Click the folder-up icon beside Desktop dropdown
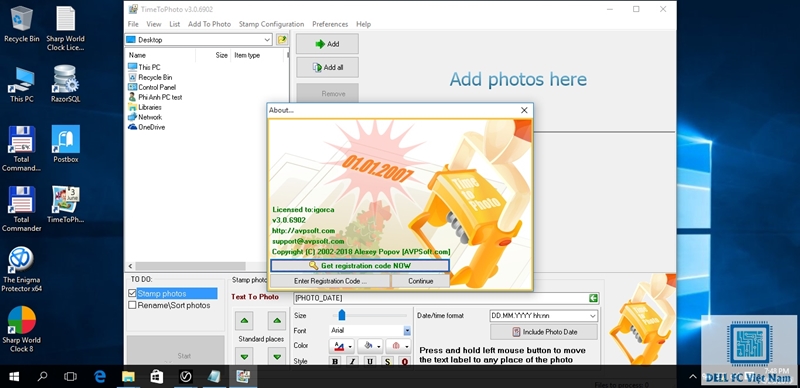The width and height of the screenshot is (800, 388). 282,40
